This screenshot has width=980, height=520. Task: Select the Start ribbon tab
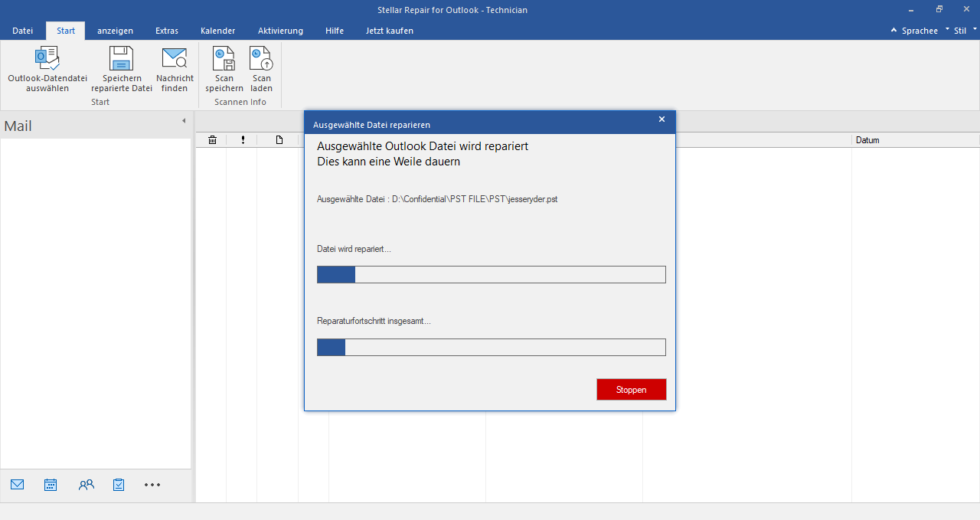point(66,31)
